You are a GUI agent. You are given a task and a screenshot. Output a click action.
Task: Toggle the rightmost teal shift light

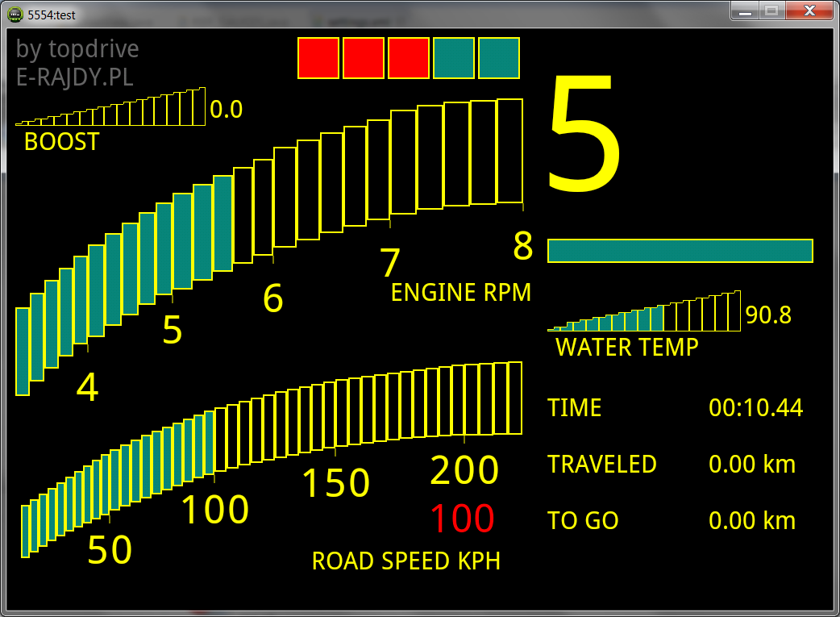pos(497,58)
